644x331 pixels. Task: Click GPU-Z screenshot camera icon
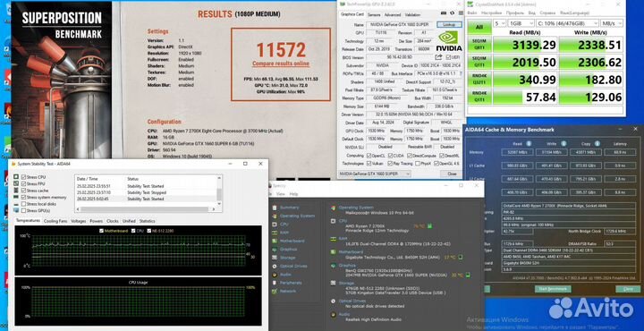pos(444,14)
